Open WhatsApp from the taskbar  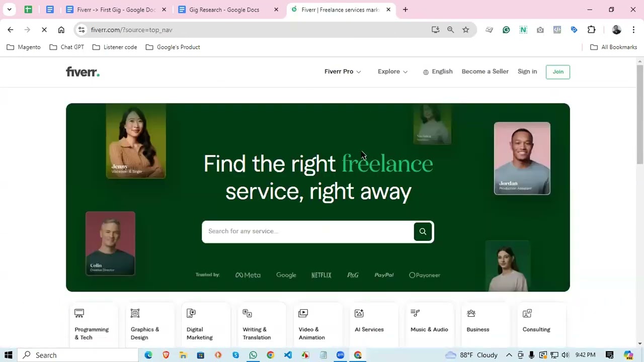coord(253,355)
